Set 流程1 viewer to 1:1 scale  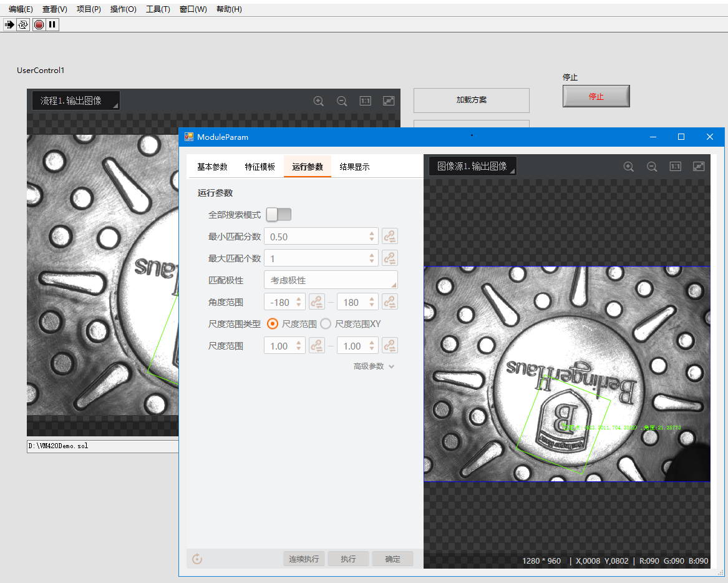(x=366, y=100)
